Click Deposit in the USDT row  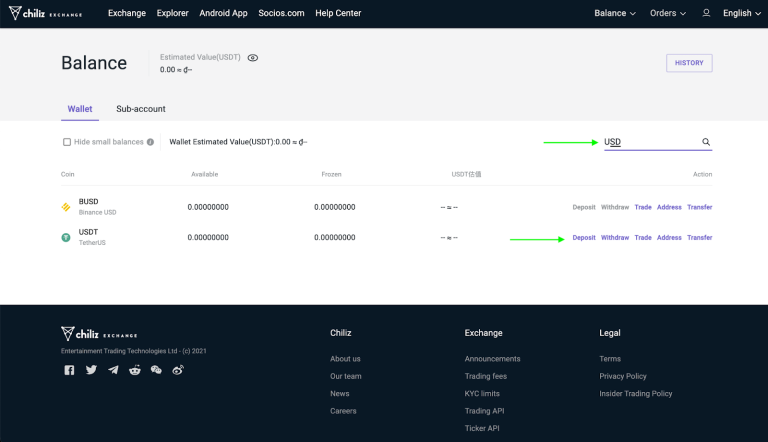click(584, 238)
